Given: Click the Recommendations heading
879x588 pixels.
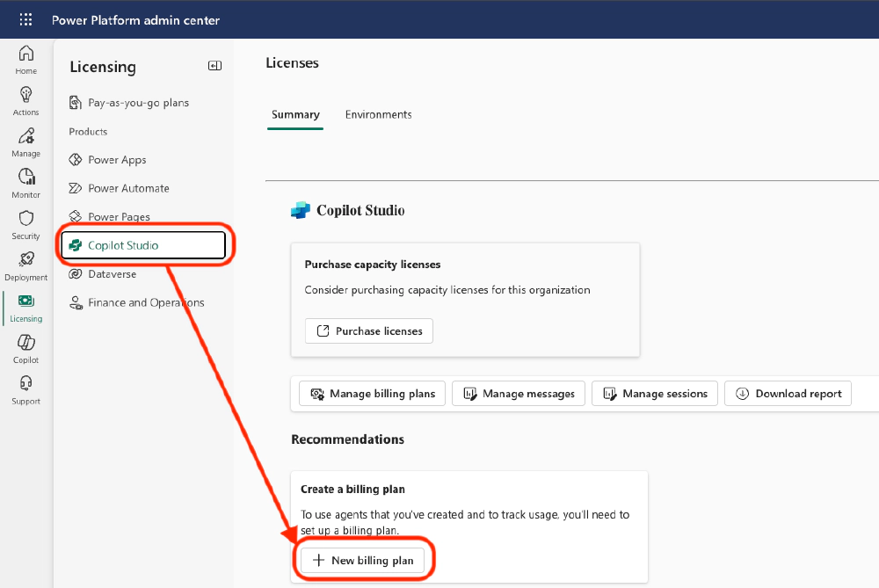Looking at the screenshot, I should pyautogui.click(x=347, y=439).
